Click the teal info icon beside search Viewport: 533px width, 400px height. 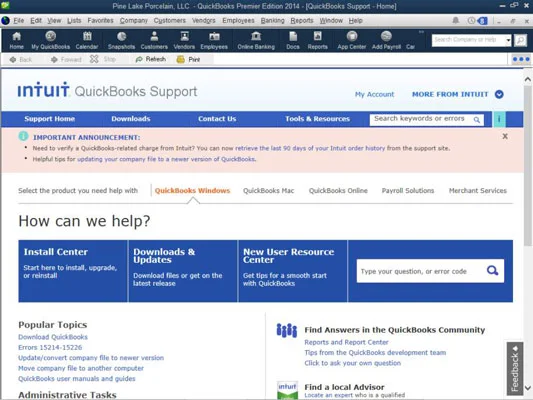[499, 119]
